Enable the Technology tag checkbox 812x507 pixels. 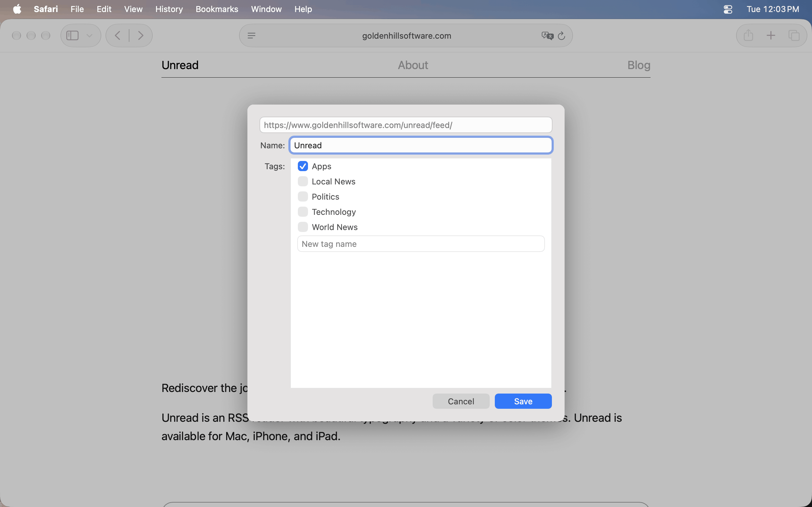303,212
